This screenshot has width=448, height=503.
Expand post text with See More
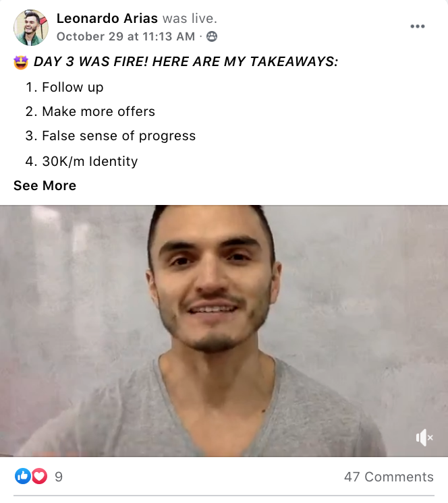pyautogui.click(x=45, y=185)
